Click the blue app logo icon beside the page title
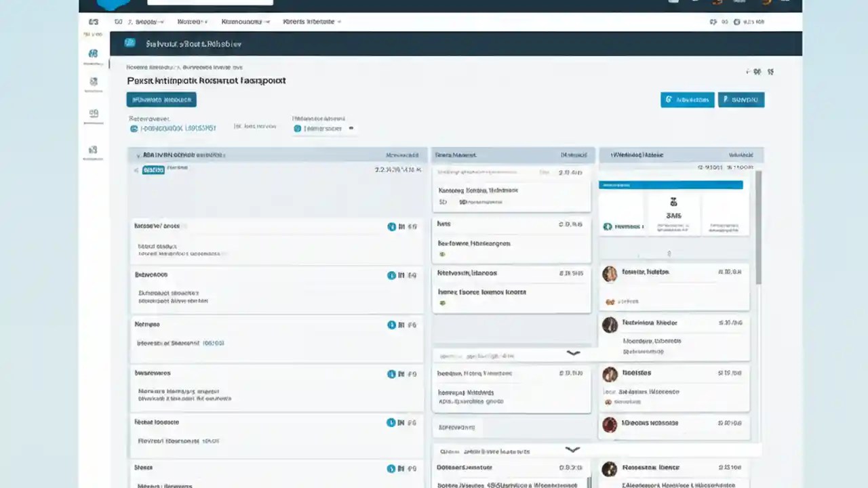Screen dimensions: 868x488 [x=130, y=43]
